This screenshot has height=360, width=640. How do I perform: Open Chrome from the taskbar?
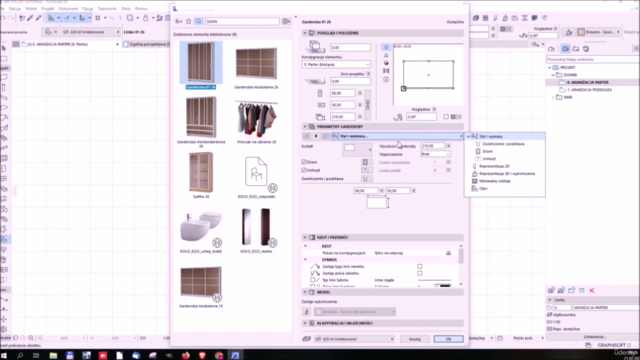[x=219, y=356]
